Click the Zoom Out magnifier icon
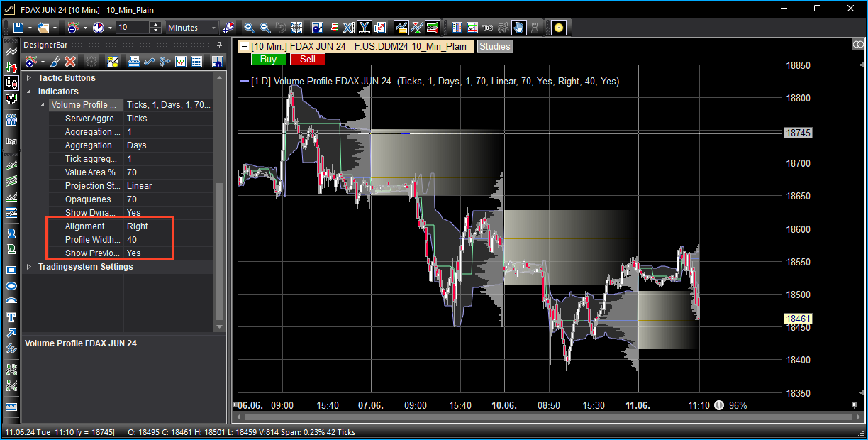 pyautogui.click(x=265, y=28)
